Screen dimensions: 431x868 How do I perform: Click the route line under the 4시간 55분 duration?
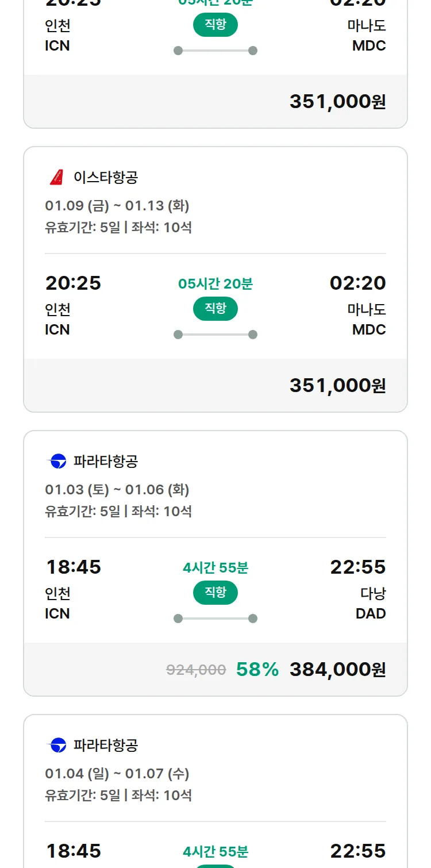pyautogui.click(x=215, y=619)
